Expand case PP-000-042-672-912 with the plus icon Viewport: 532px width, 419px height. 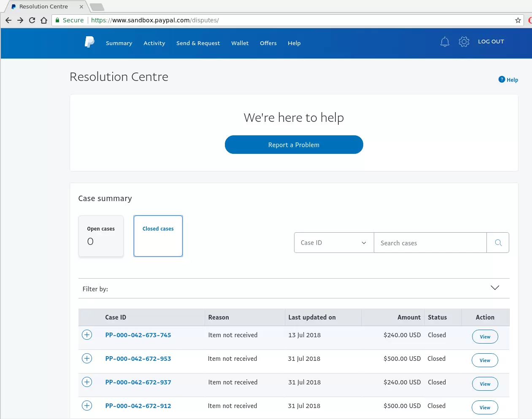87,405
